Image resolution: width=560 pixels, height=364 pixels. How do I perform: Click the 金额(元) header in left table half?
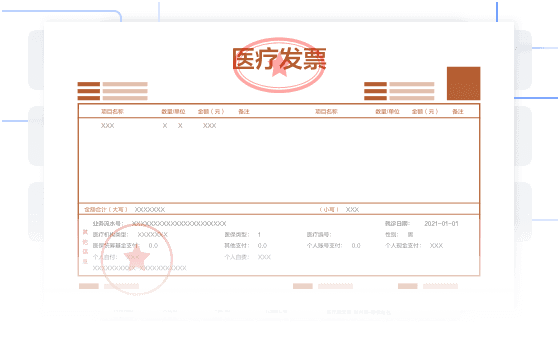coord(211,111)
